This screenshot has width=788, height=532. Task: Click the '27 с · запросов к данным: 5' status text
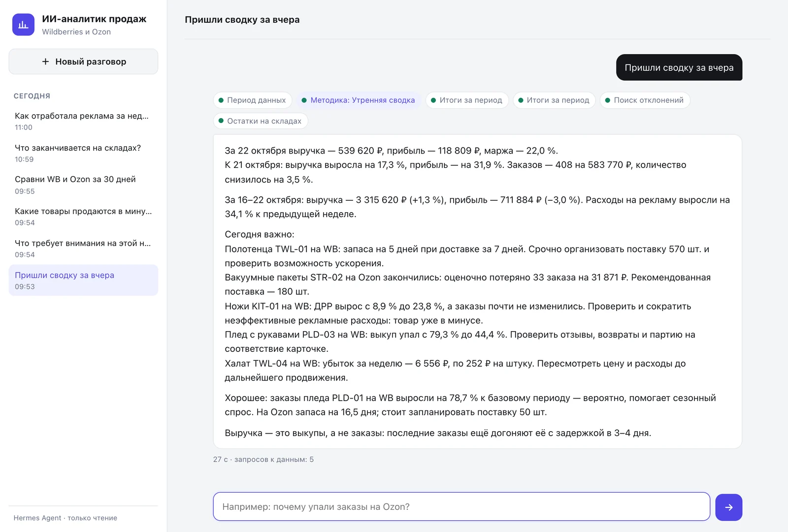pyautogui.click(x=263, y=460)
